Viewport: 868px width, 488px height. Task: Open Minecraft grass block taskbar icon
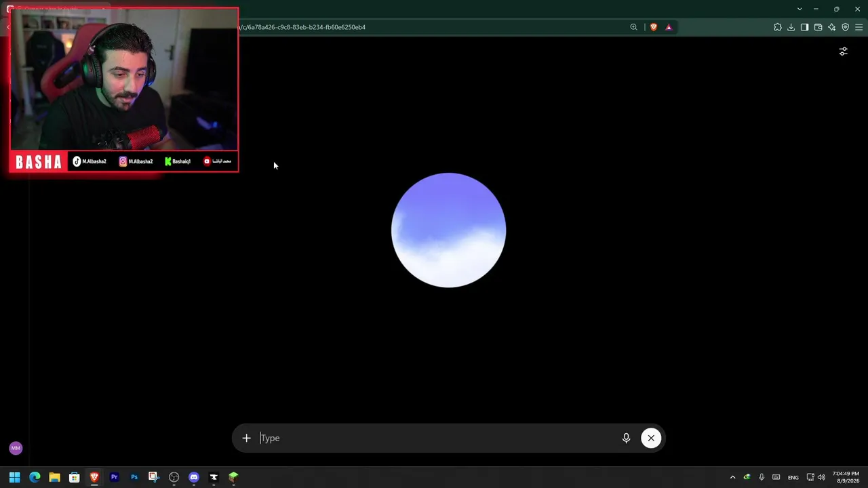tap(233, 477)
